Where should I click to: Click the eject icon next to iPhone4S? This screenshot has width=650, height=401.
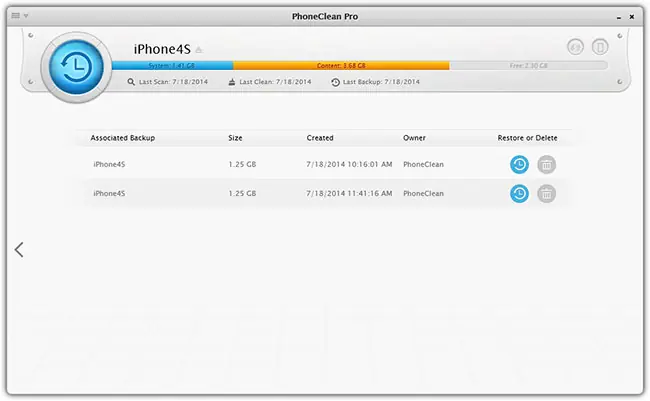coord(199,50)
